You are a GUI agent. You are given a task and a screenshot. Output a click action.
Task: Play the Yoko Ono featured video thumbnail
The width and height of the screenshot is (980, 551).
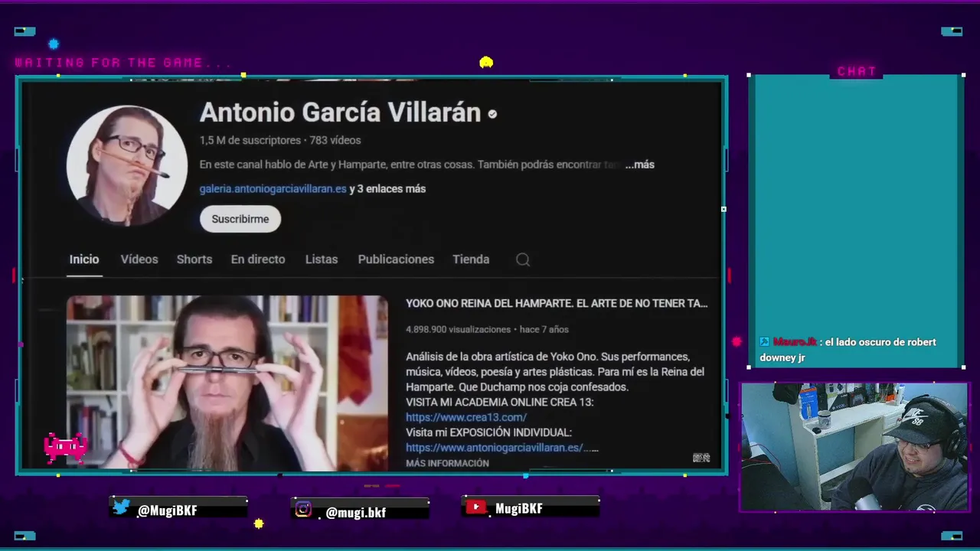(x=227, y=383)
